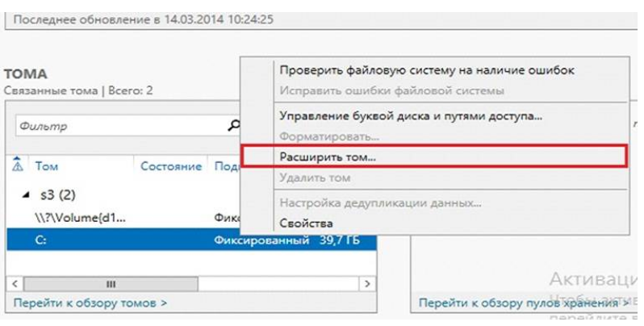Open Перейти к обзору пулов хранения link

coord(516,303)
